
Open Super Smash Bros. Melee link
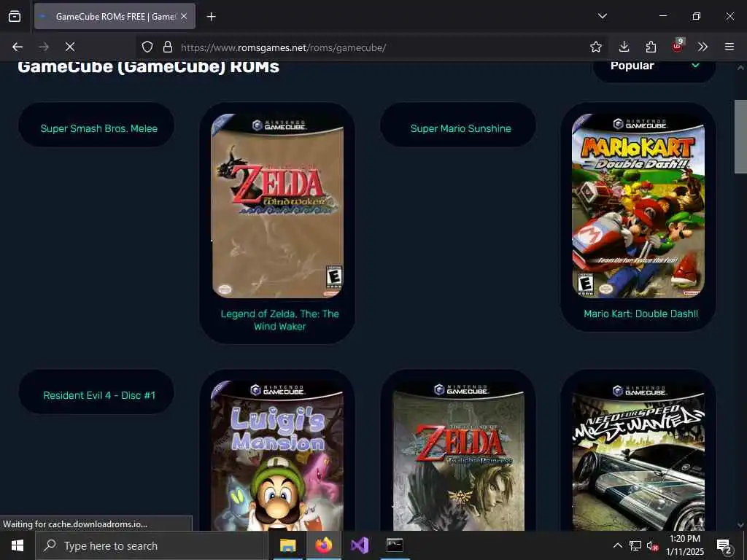coord(98,128)
